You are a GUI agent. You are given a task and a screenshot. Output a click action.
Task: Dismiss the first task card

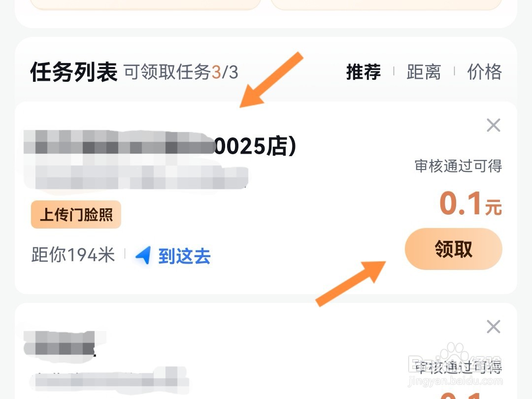493,125
